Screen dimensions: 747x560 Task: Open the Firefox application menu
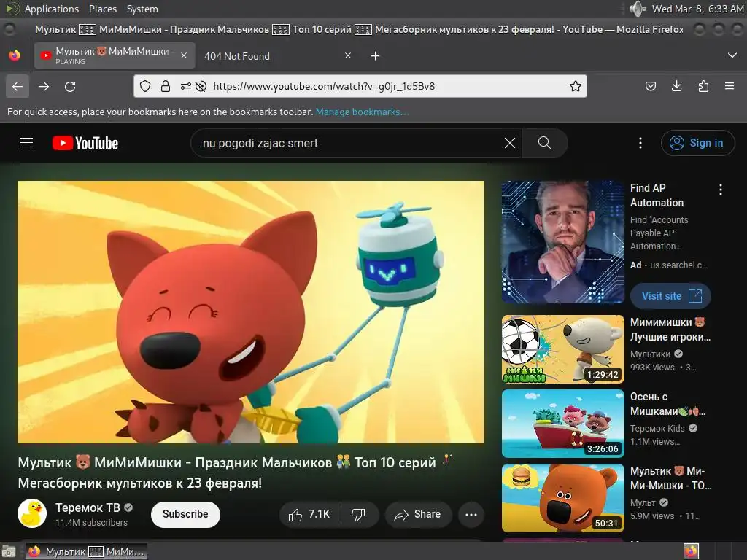[x=729, y=86]
